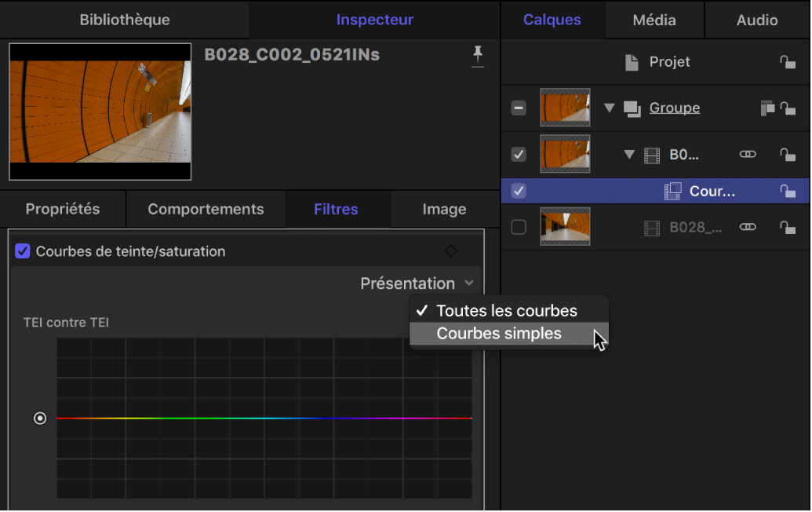Toggle the Groupe activation checkbox

pyautogui.click(x=519, y=108)
